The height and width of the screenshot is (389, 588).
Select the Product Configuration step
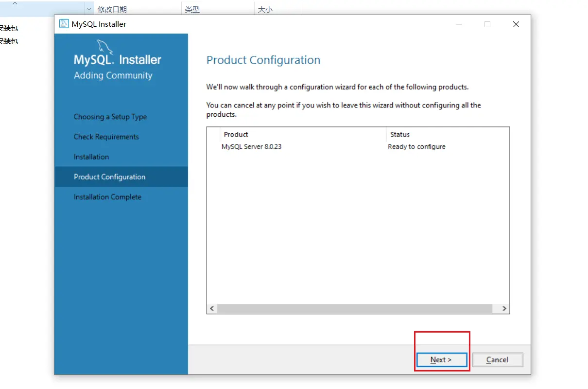click(121, 177)
